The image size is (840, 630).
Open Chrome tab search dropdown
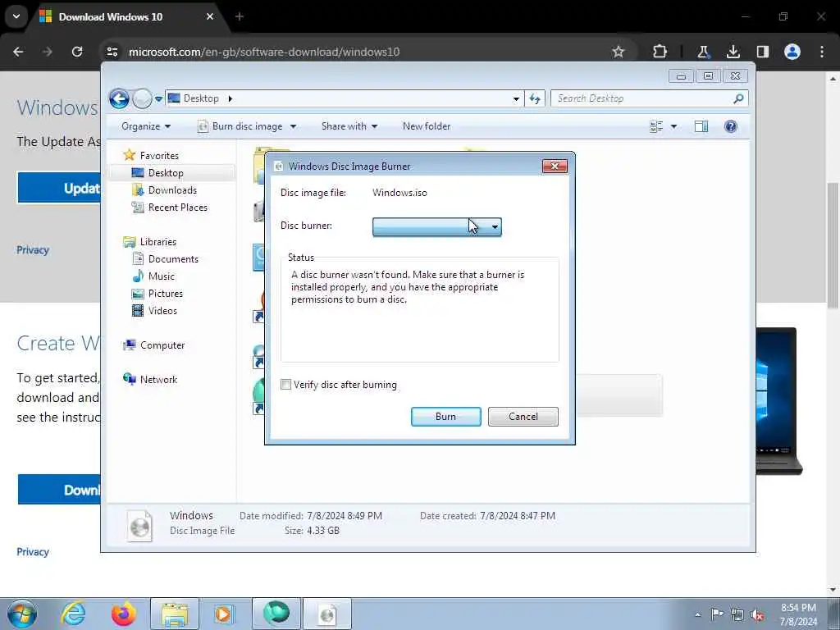coord(16,16)
